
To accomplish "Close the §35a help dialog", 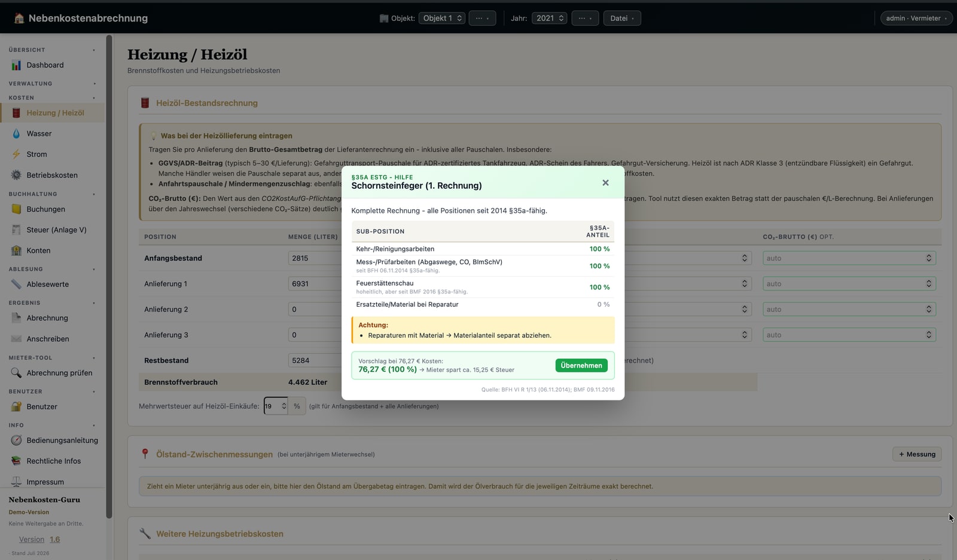I will (x=605, y=183).
